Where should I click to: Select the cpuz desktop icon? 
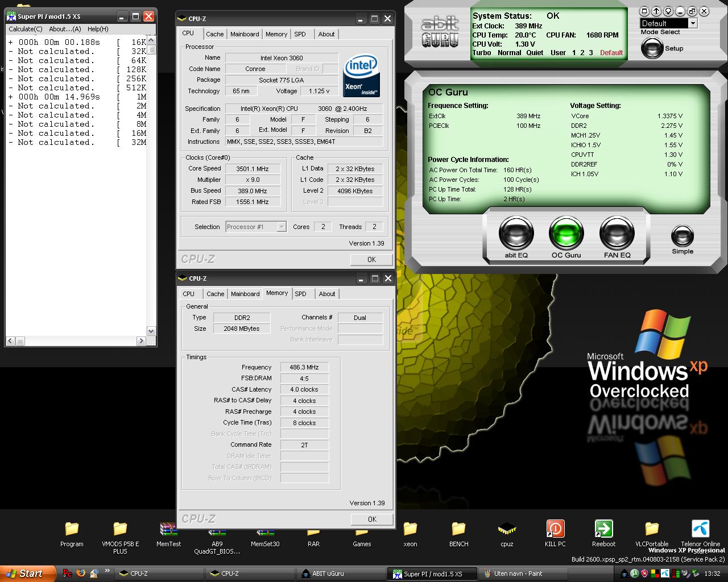[x=507, y=534]
